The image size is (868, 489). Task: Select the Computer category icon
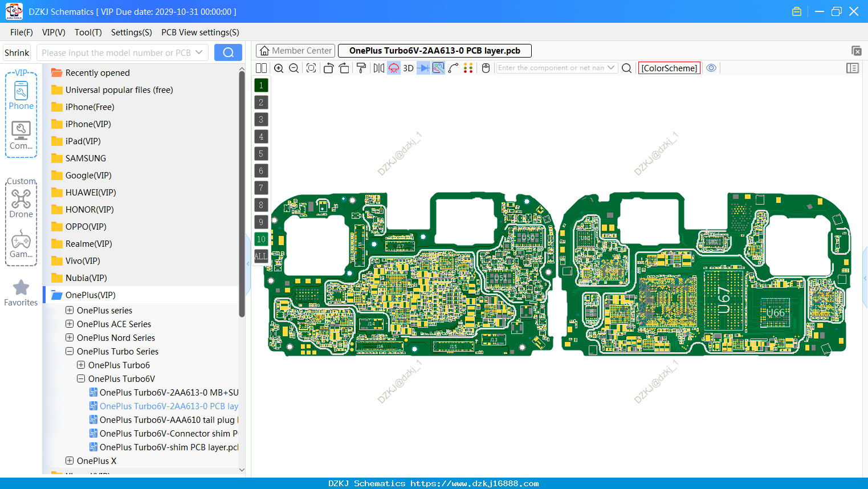coord(21,135)
